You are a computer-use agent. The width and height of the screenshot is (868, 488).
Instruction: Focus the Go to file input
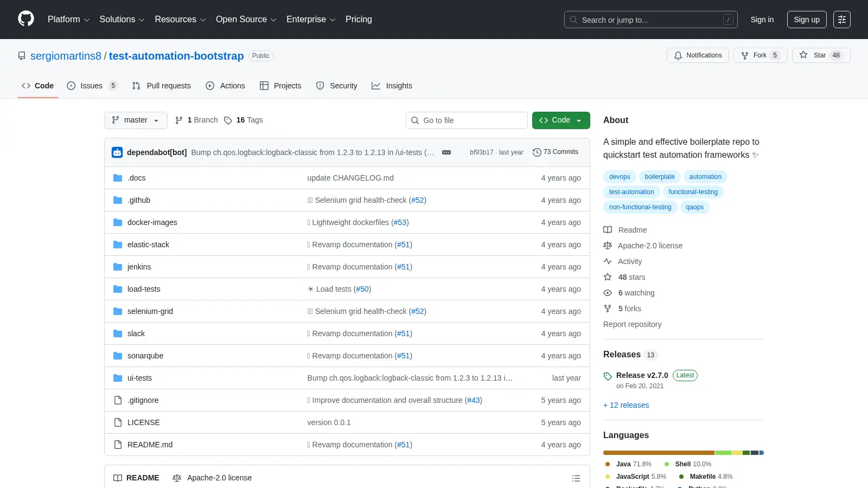(x=467, y=120)
